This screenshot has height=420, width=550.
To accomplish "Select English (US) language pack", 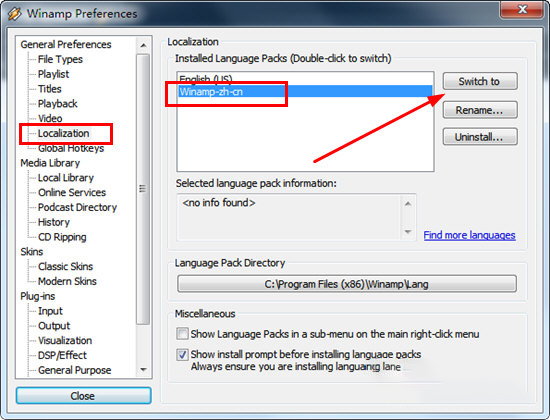I will [305, 79].
